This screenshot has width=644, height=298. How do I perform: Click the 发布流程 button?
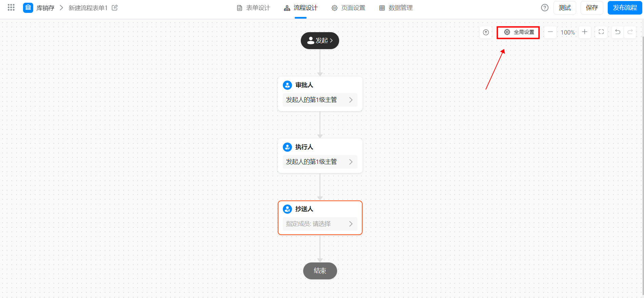[x=625, y=8]
